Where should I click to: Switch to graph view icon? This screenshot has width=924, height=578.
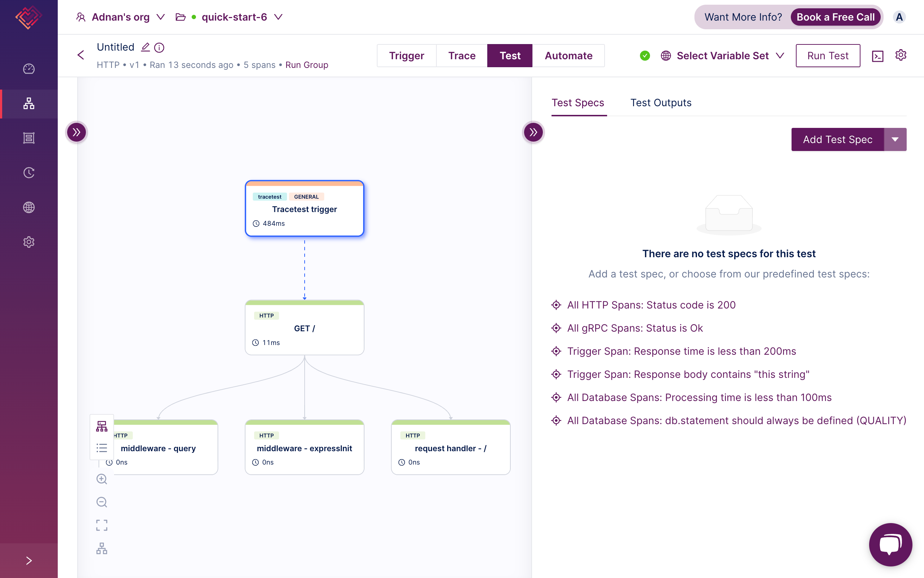click(101, 426)
